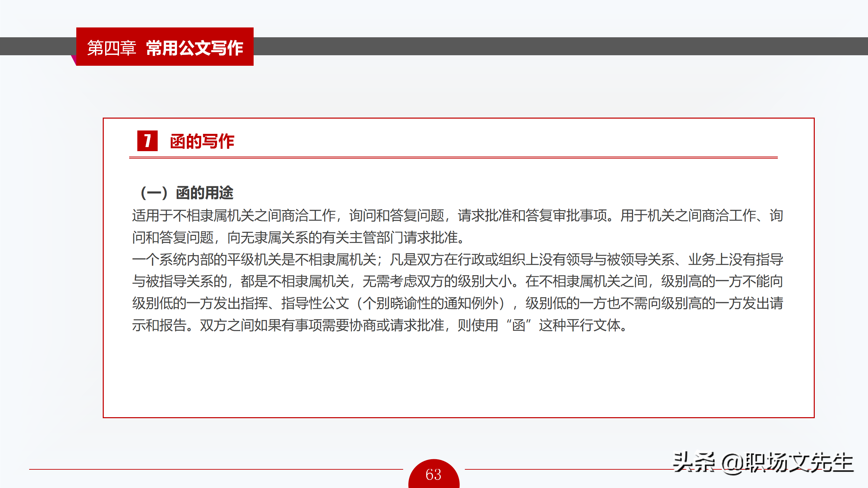Click the phrase 个别晓谕性的通知例外 in parentheses
Viewport: 868px width, 488px height.
tap(431, 303)
